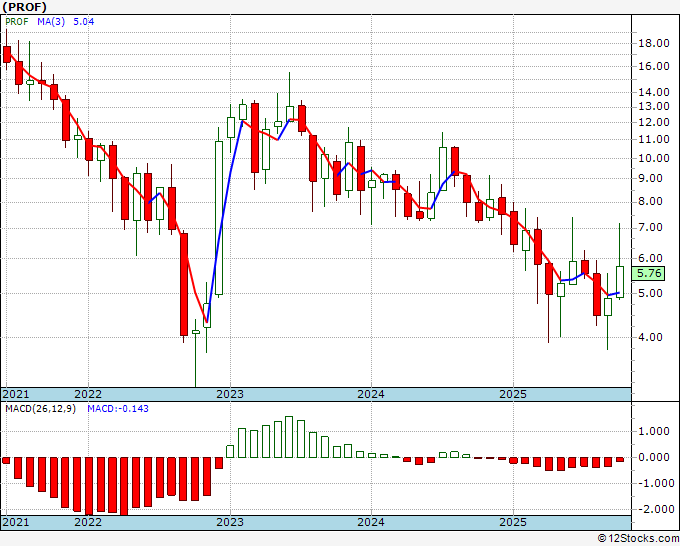Click the 12.00 price axis label
680x546 pixels.
click(654, 123)
